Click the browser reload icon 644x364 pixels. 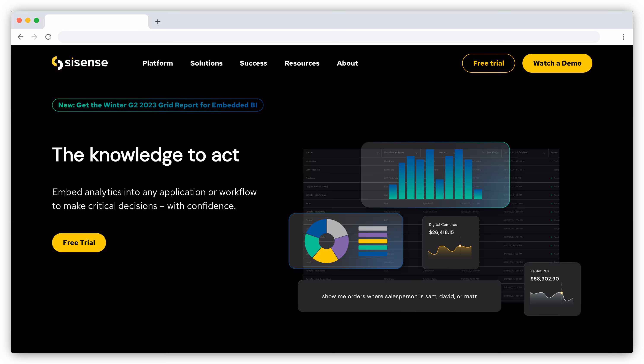(x=48, y=37)
